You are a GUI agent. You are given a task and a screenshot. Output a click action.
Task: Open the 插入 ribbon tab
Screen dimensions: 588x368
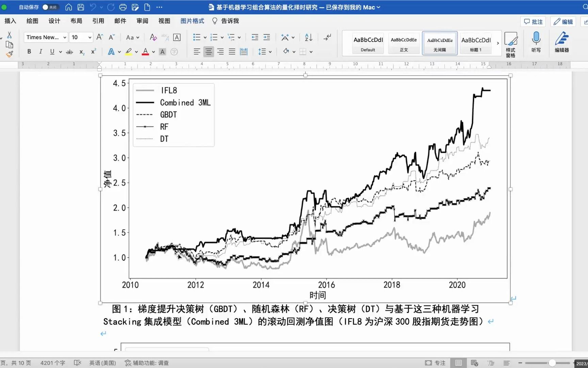point(10,21)
